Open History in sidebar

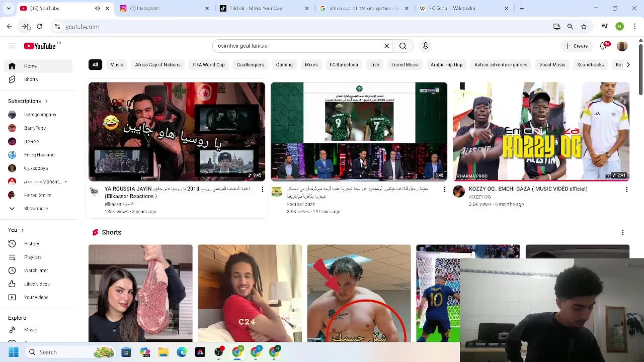pyautogui.click(x=38, y=244)
